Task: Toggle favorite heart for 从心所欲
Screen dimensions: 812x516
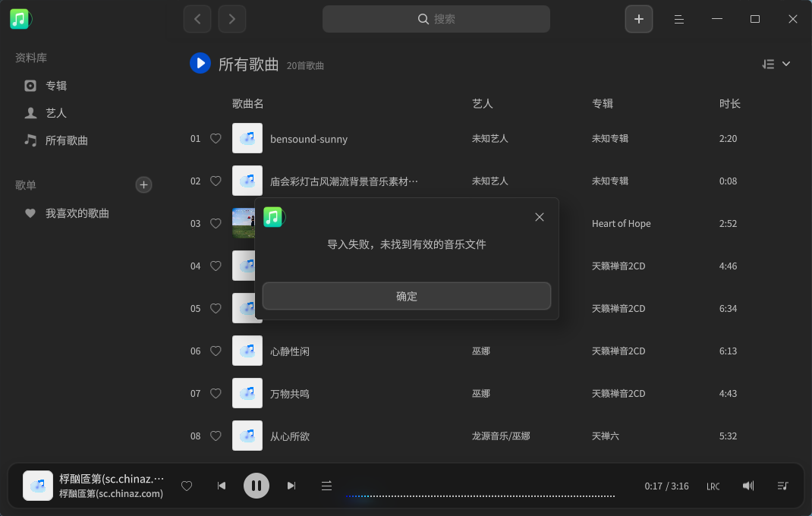Action: [216, 436]
